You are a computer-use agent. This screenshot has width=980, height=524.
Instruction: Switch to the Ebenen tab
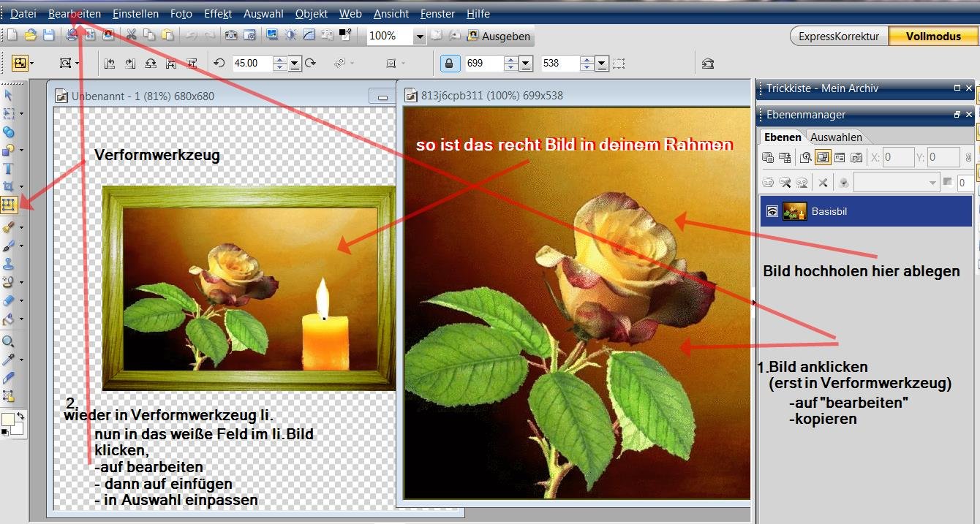783,137
